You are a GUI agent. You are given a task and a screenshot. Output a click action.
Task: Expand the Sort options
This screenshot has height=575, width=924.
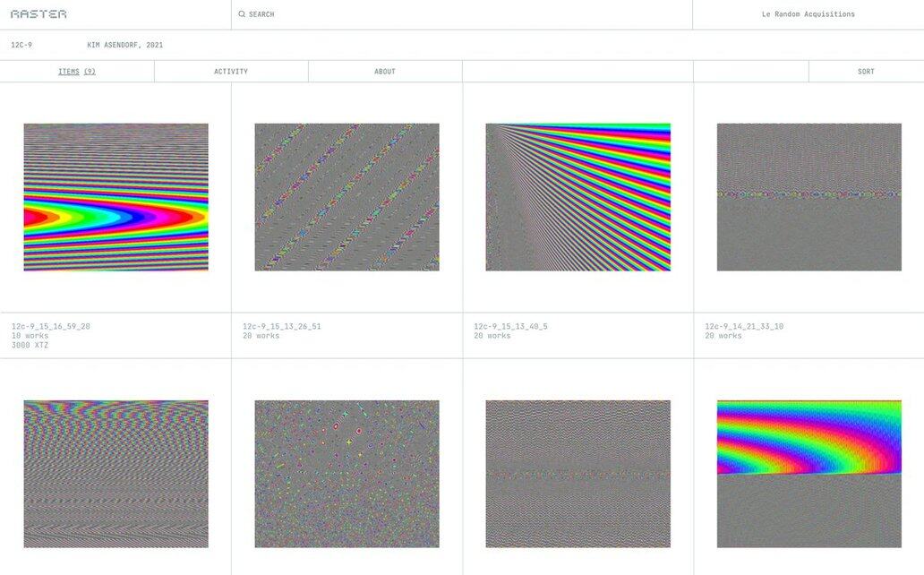point(866,72)
